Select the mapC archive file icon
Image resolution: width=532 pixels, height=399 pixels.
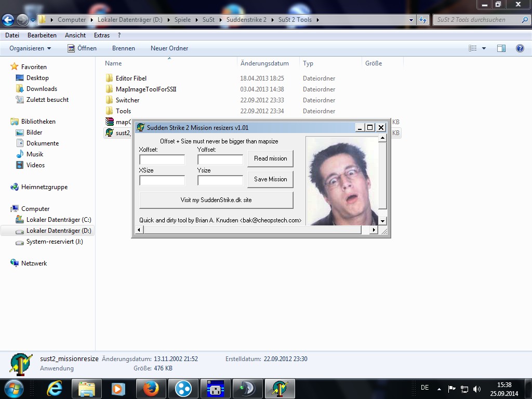[109, 122]
